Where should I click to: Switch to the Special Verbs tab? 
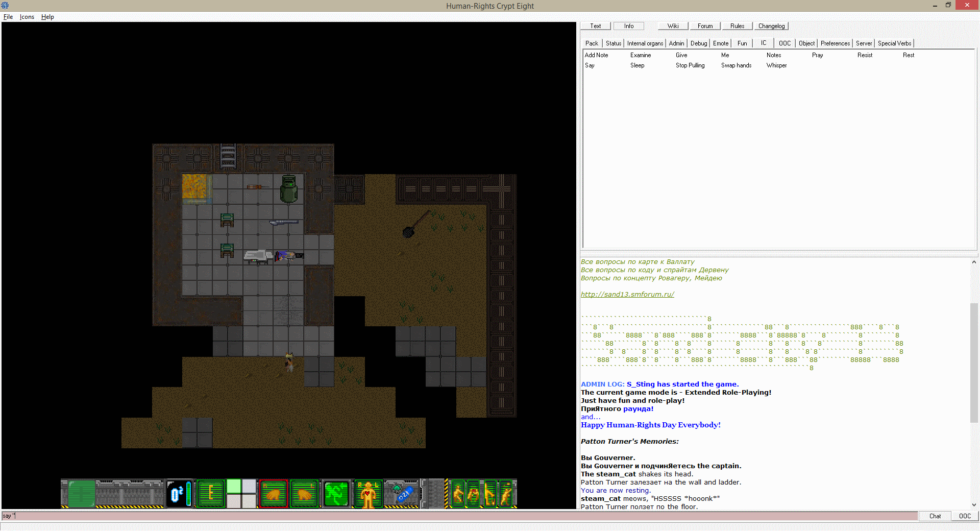(x=894, y=43)
